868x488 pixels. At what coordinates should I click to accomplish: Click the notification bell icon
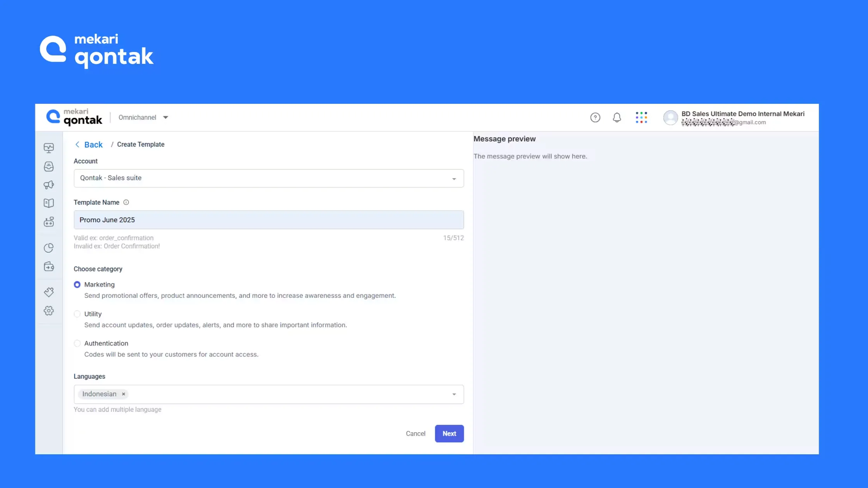tap(617, 117)
